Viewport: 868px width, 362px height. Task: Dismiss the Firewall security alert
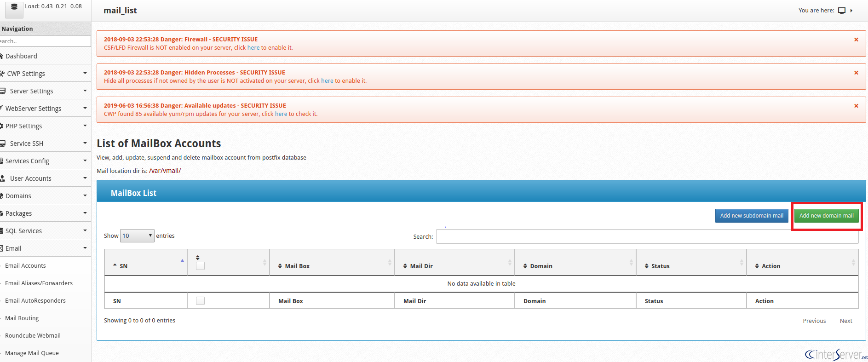tap(856, 40)
